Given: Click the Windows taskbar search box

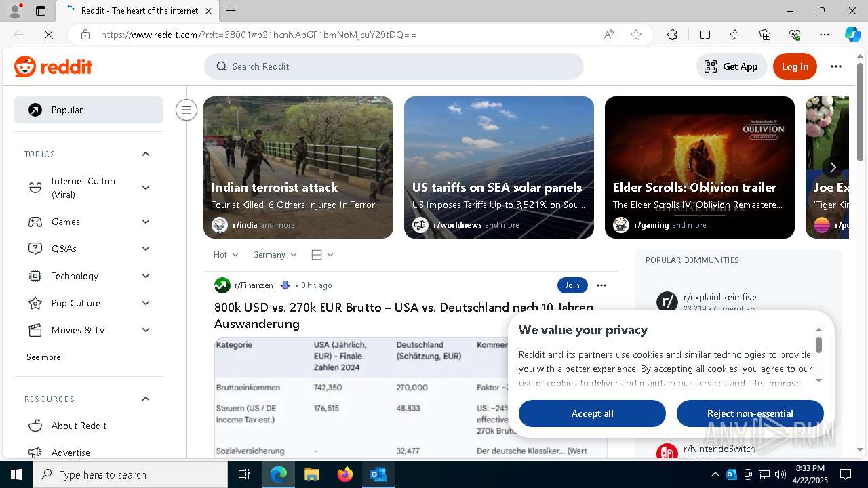Looking at the screenshot, I should click(x=130, y=474).
